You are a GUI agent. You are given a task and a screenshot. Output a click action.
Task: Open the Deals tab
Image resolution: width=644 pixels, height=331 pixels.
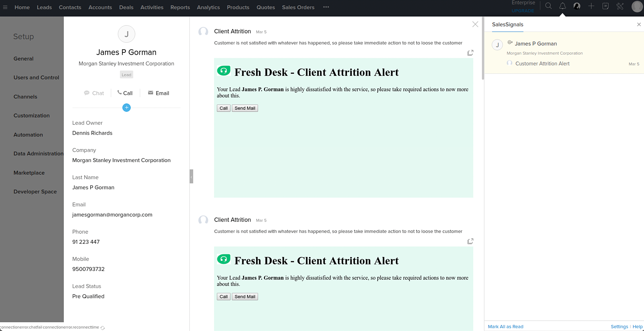pos(126,7)
